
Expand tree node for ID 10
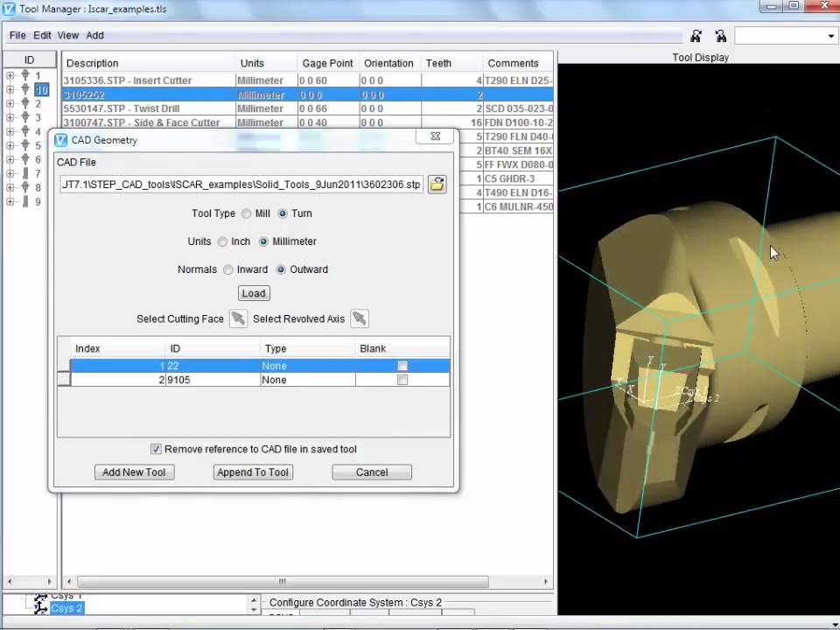click(x=10, y=89)
